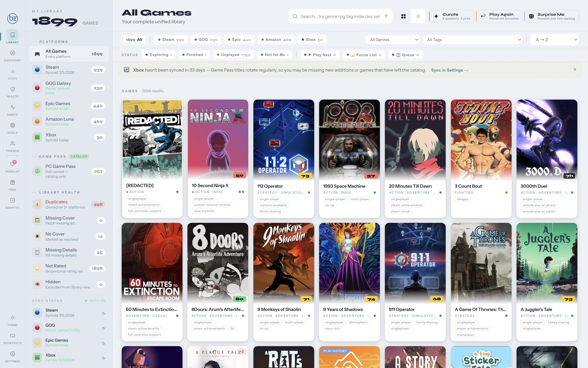Viewport: 588px width, 368px height.
Task: Open the Library section in sidebar
Action: (x=12, y=37)
